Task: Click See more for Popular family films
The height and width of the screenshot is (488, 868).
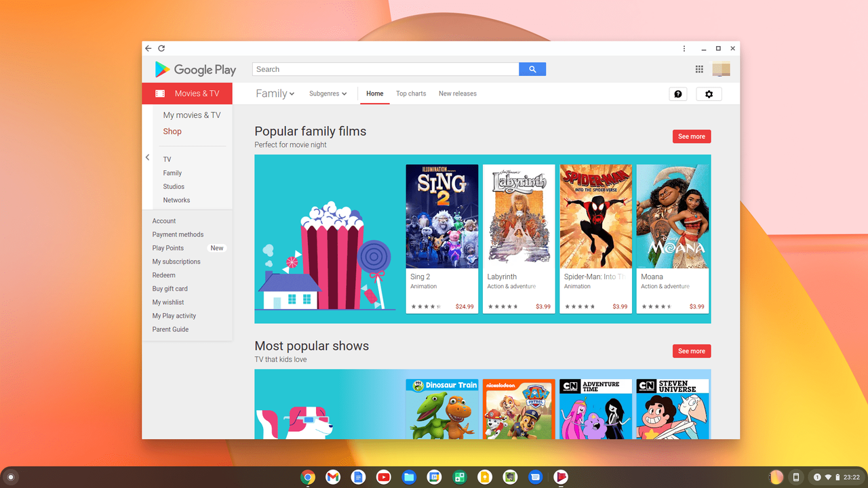Action: tap(692, 136)
